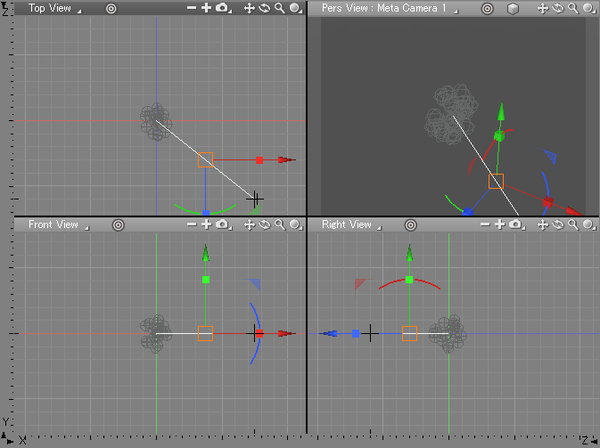
Task: Click the red X-axis arrow tip in Top View
Action: (287, 160)
